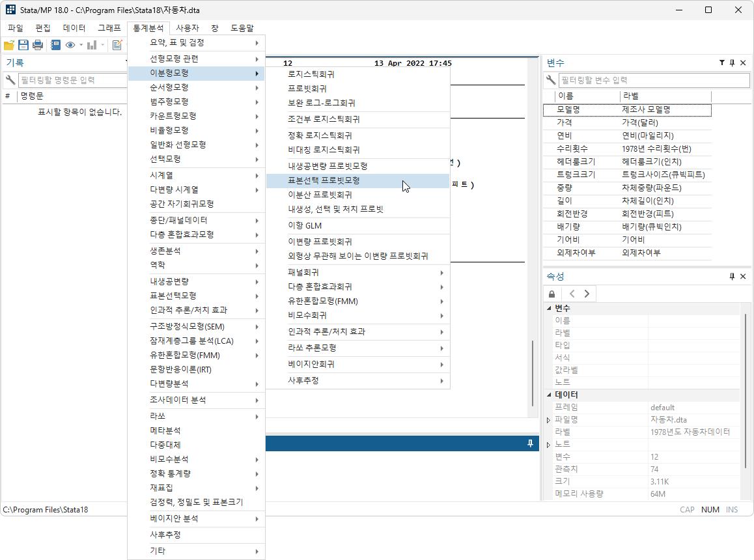Image resolution: width=754 pixels, height=560 pixels.
Task: Expand 라쏘 추론모형 submenu
Action: [x=357, y=348]
